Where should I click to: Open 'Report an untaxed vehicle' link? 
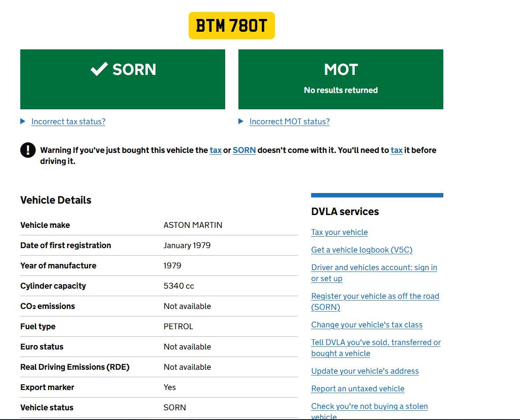(357, 389)
